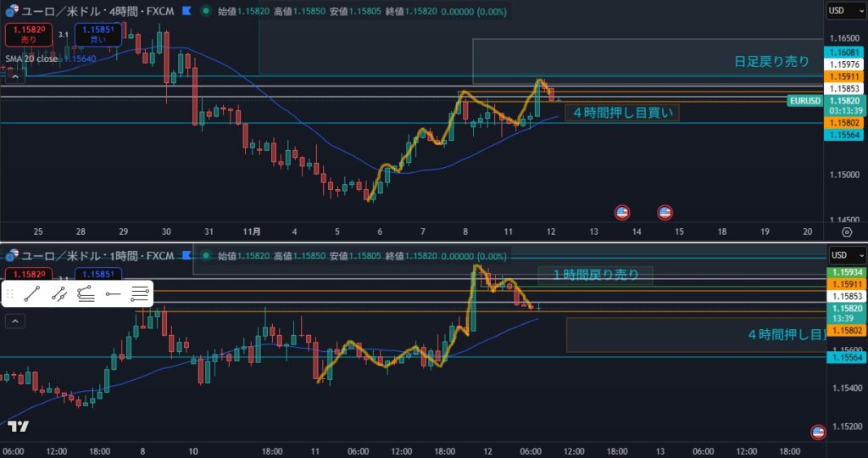This screenshot has width=868, height=458.
Task: Select the Trend Line drawing tool
Action: click(x=31, y=294)
